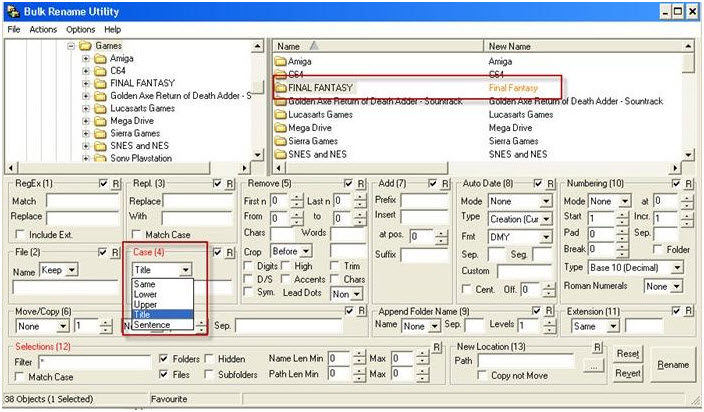Select Sentence in the Case dropdown list
This screenshot has height=412, width=704.
tap(163, 325)
